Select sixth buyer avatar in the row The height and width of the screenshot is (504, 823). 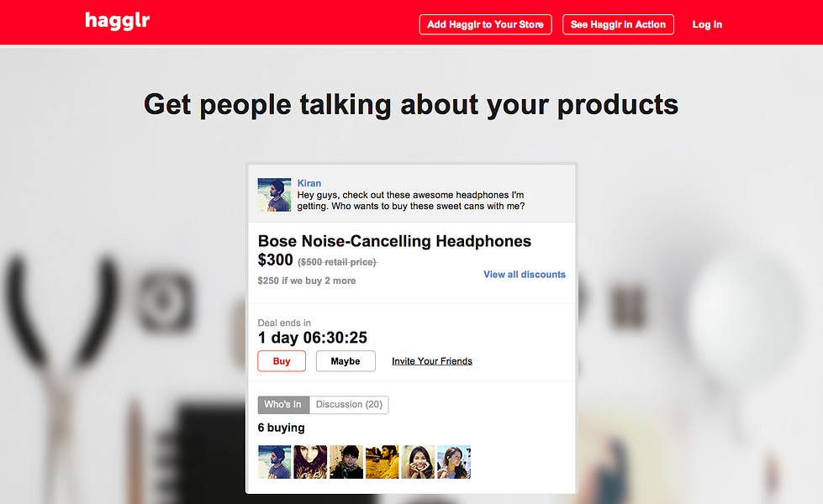coord(454,462)
